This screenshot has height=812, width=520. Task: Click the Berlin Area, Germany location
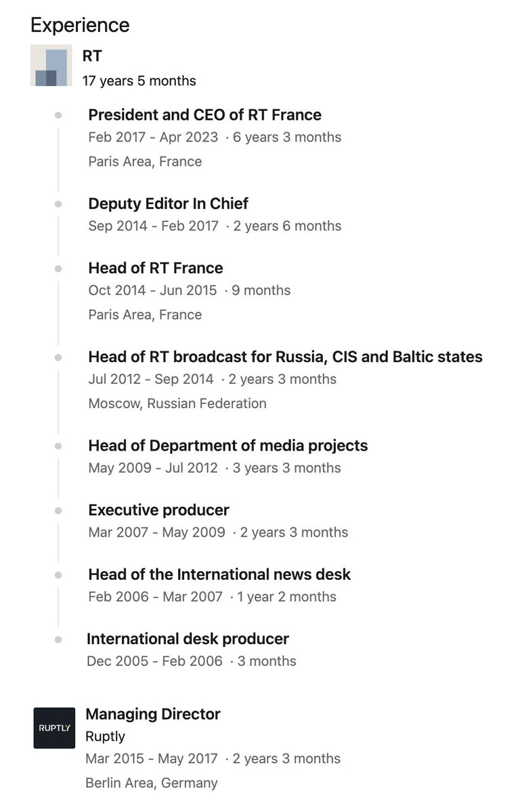[152, 783]
